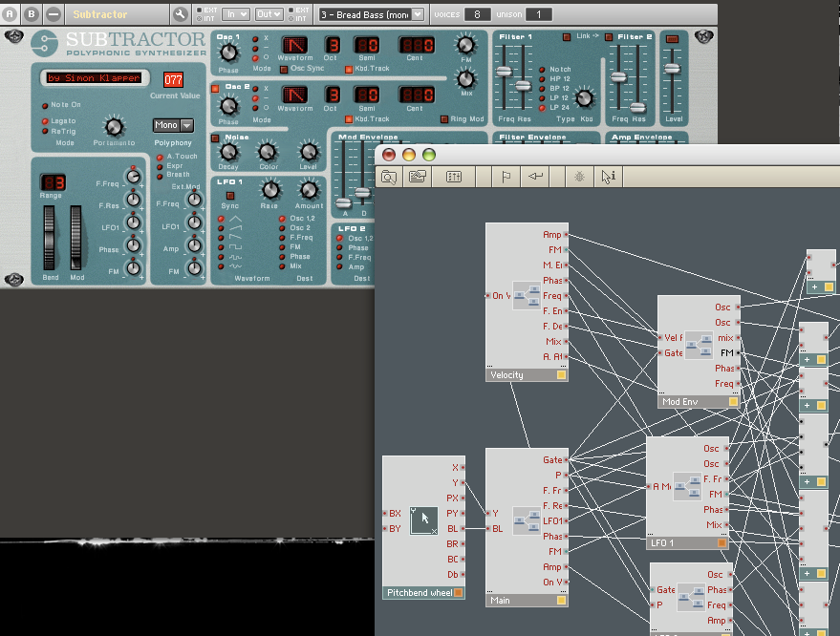Screen dimensions: 840x636
Task: Click the Filter 1 Freq slider handle
Action: [504, 72]
